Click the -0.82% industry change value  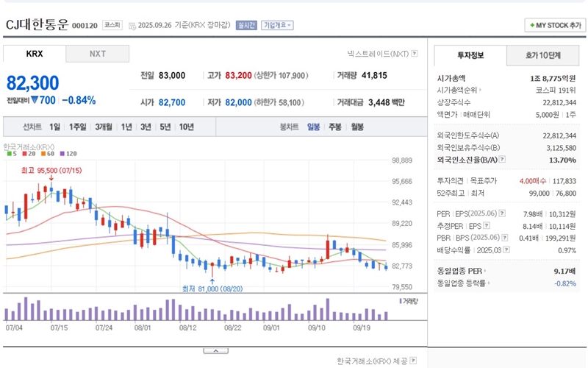(565, 283)
